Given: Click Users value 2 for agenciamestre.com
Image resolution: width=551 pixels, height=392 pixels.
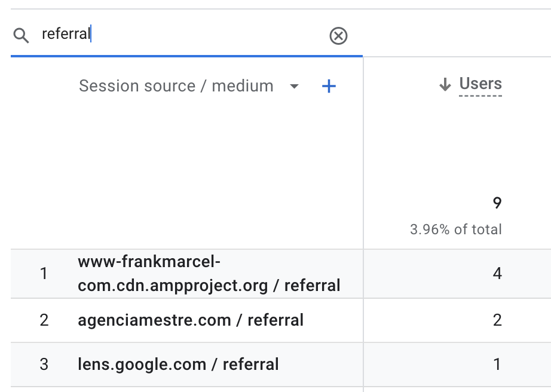Looking at the screenshot, I should point(497,320).
